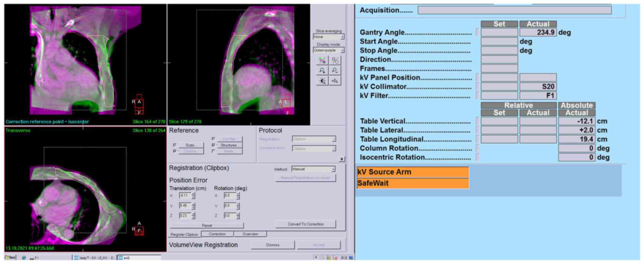Enable the Mask checkbox
Screen dimensions: 644x264
point(213,151)
